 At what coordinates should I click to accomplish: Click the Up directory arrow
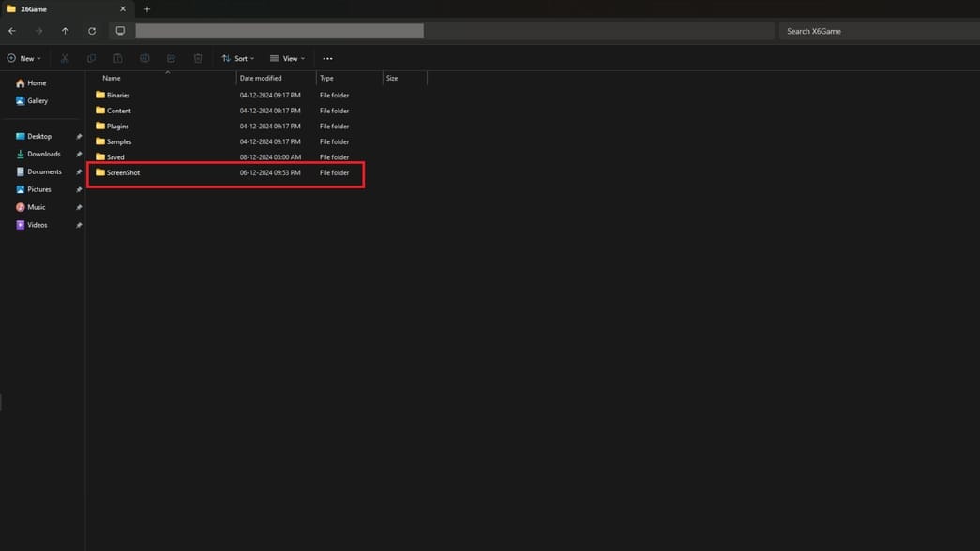65,31
